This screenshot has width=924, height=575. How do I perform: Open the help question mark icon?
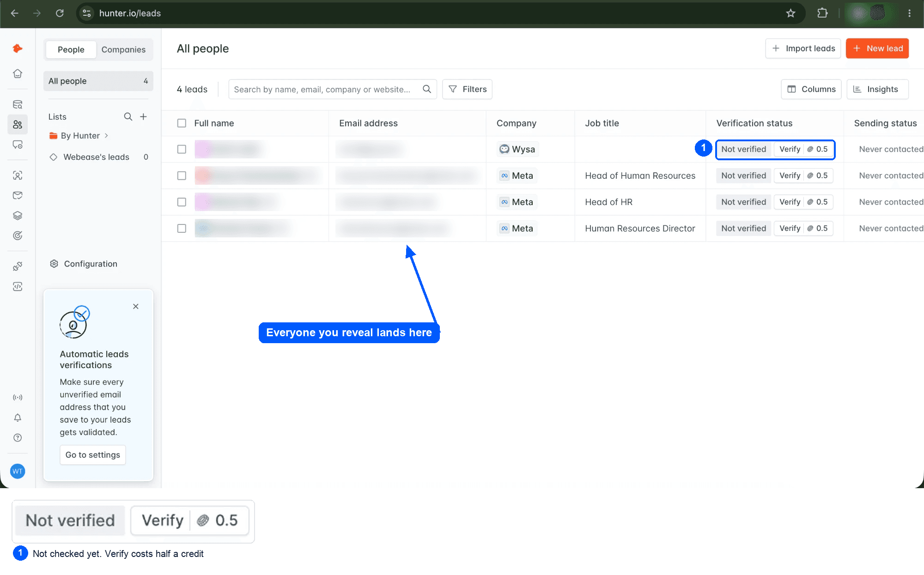click(x=18, y=438)
